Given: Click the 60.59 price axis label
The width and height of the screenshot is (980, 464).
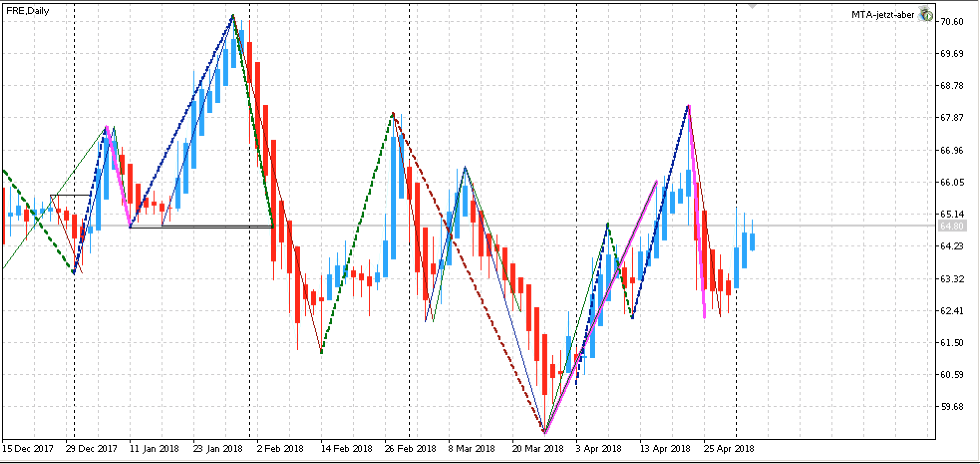Looking at the screenshot, I should 952,375.
